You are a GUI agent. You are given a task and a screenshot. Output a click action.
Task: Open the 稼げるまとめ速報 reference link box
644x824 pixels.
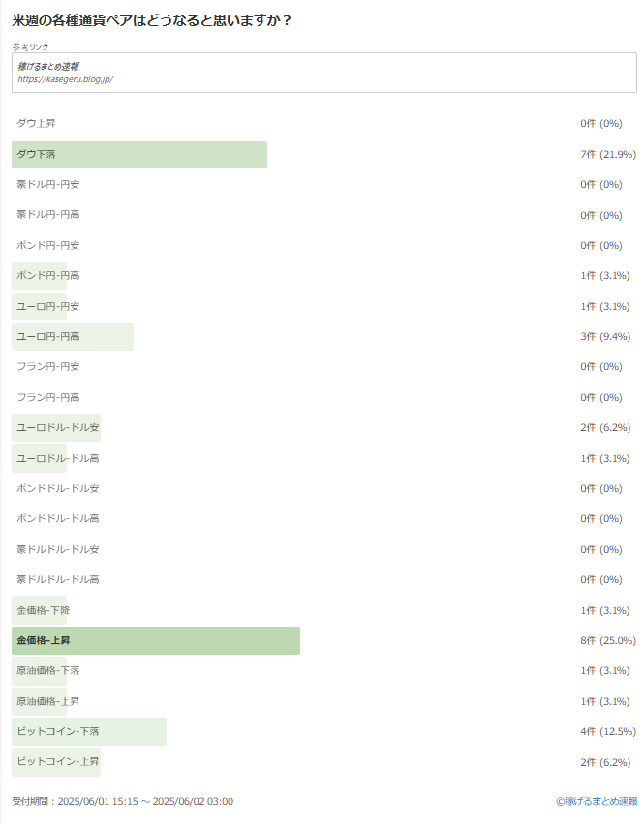tap(323, 73)
